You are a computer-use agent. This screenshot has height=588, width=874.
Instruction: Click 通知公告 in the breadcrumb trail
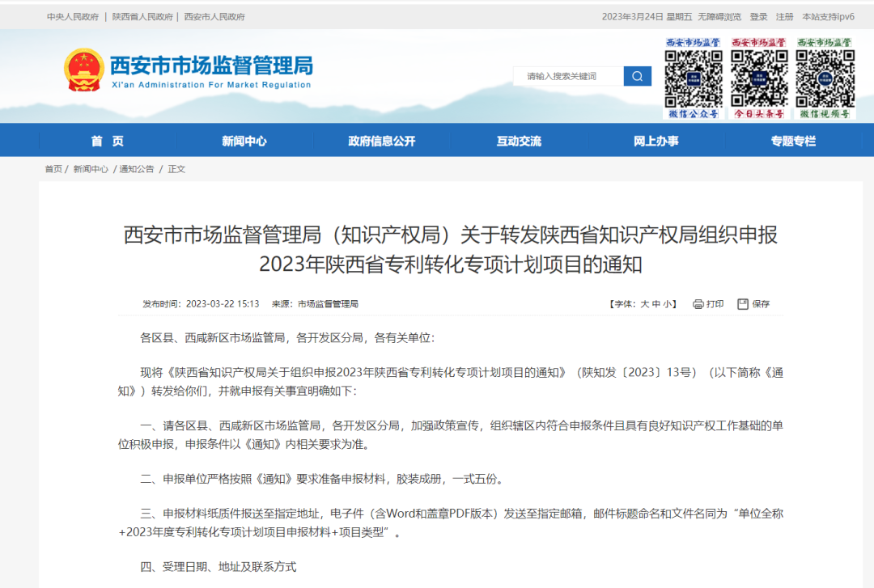click(x=137, y=169)
